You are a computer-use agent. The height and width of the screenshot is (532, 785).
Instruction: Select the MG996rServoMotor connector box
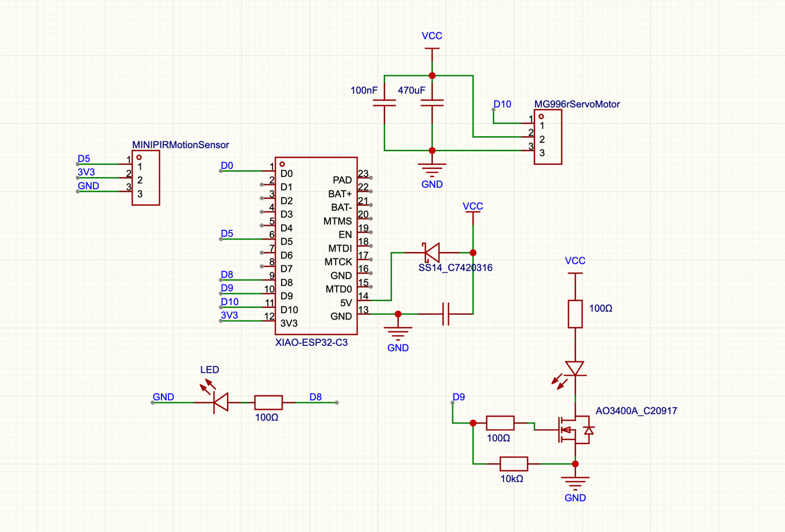tap(548, 137)
